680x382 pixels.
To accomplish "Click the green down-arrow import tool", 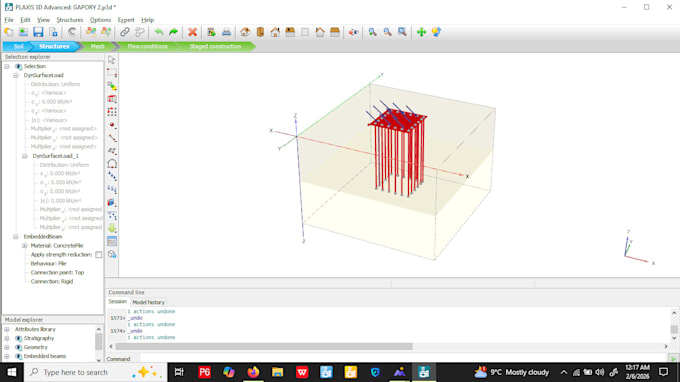I will pos(112,228).
